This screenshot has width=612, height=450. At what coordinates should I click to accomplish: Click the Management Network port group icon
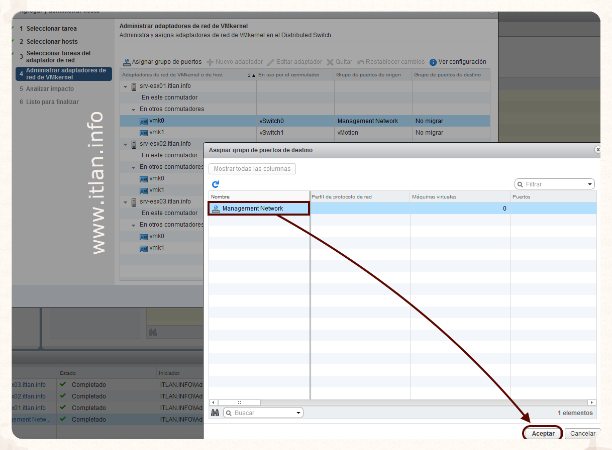[x=216, y=208]
